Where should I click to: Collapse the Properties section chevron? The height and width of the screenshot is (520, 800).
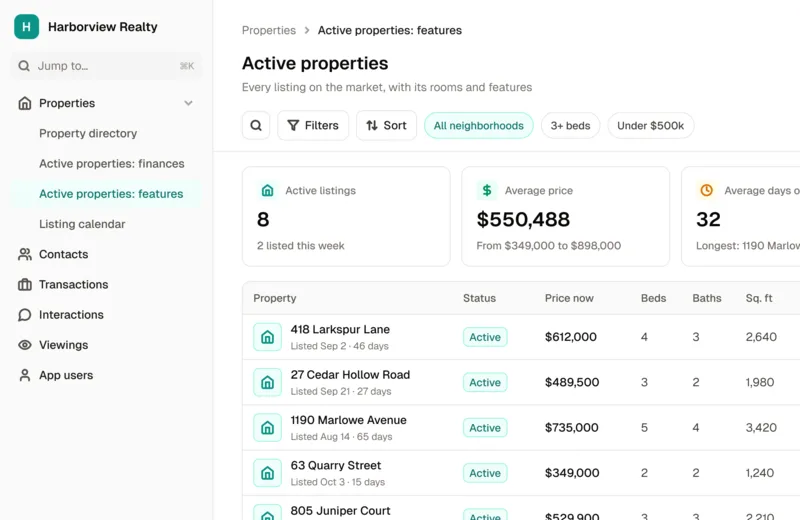(x=188, y=103)
